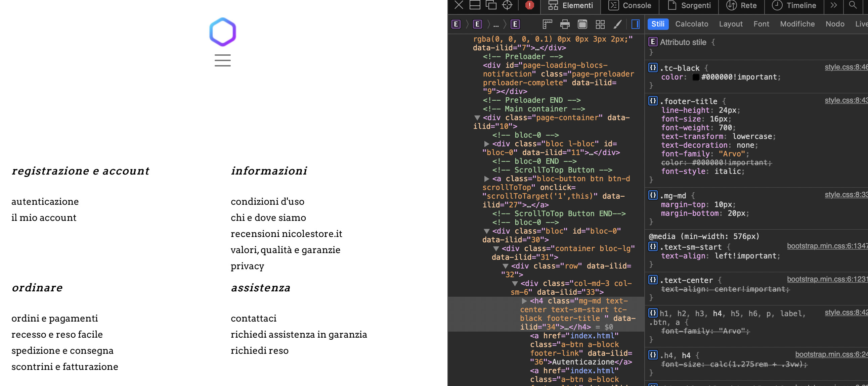Detach the inspector into separate window
Image resolution: width=868 pixels, height=386 pixels.
coord(491,5)
